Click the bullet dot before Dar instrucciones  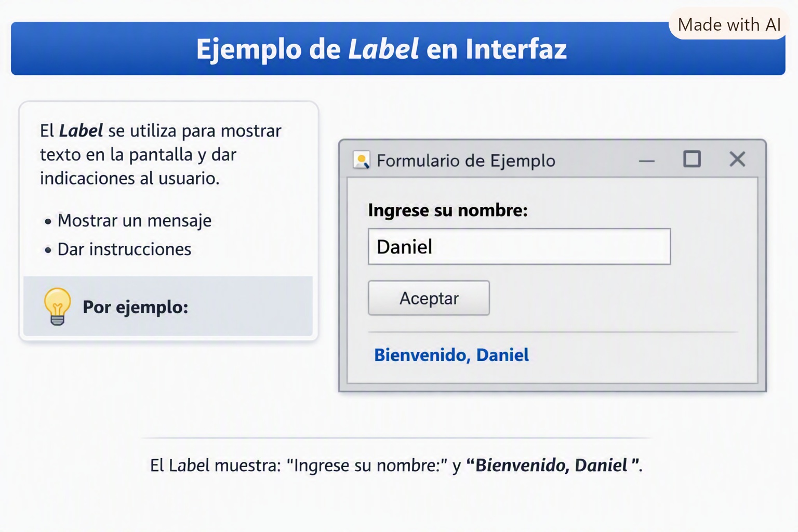coord(48,250)
